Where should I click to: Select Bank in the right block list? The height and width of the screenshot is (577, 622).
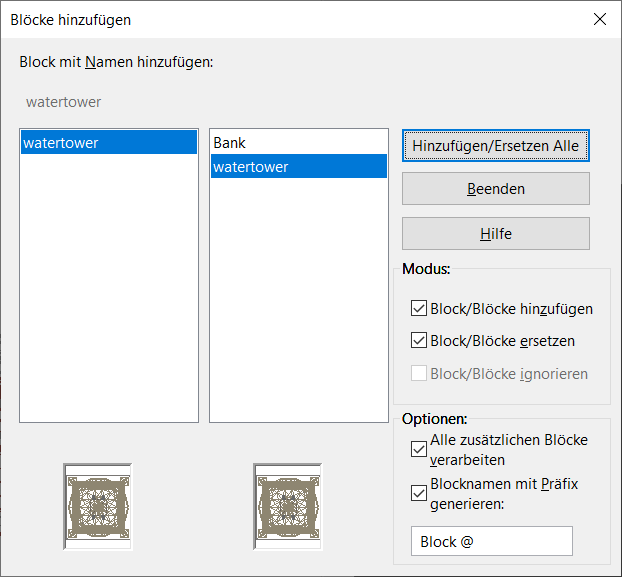tap(299, 142)
